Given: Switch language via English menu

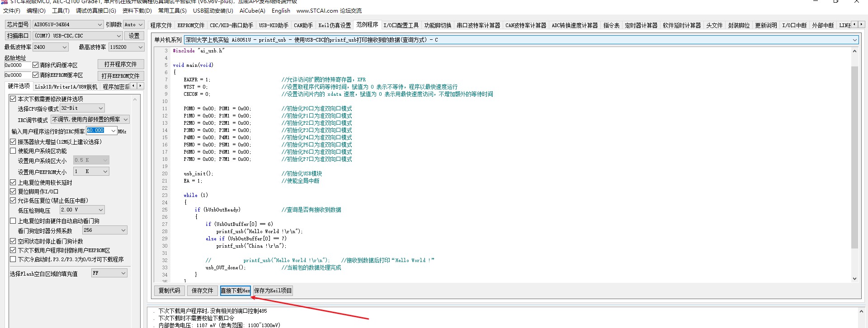Looking at the screenshot, I should [281, 10].
